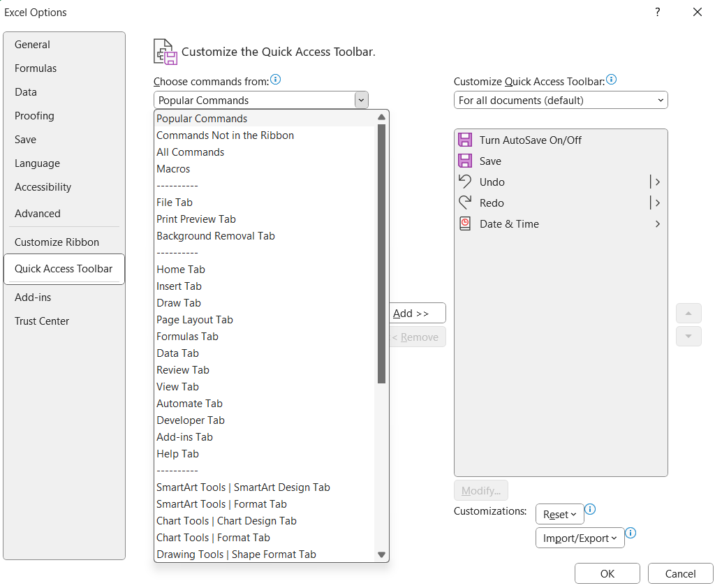Click the Customize Quick Access Toolbar header icon

[x=165, y=52]
